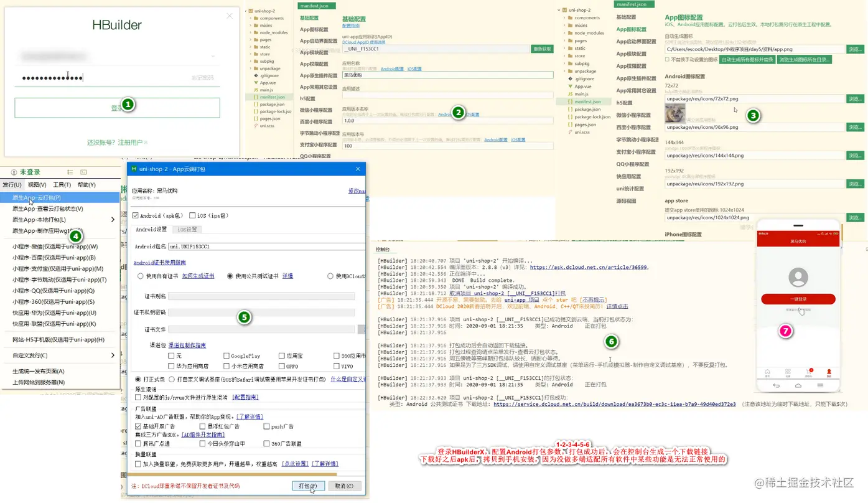Open the 工具(T) menu
Screen dimensions: 868x503
(62, 185)
